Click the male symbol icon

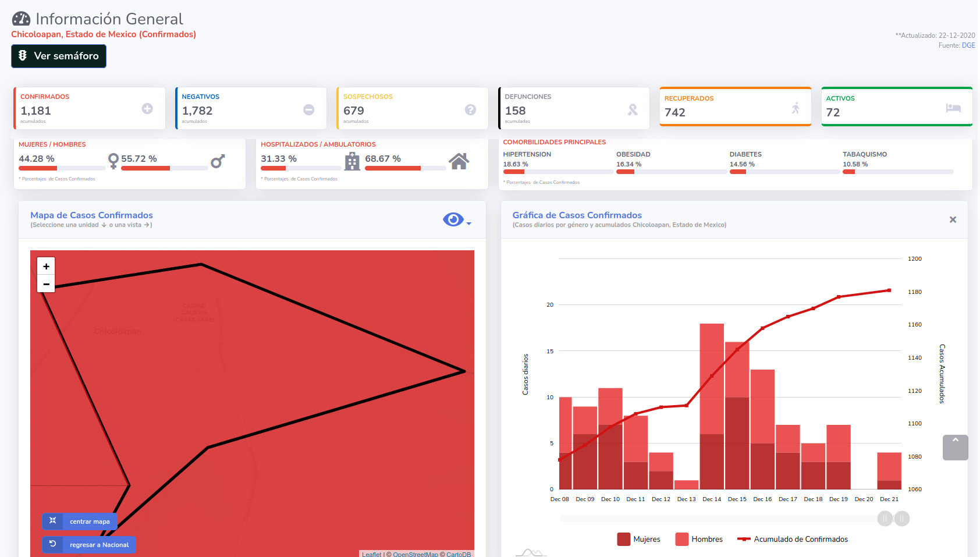[218, 161]
